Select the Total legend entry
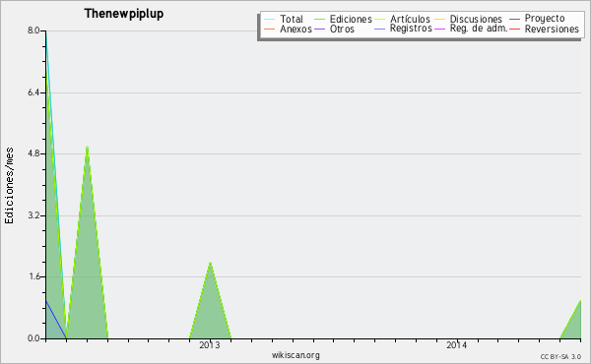 pyautogui.click(x=292, y=19)
